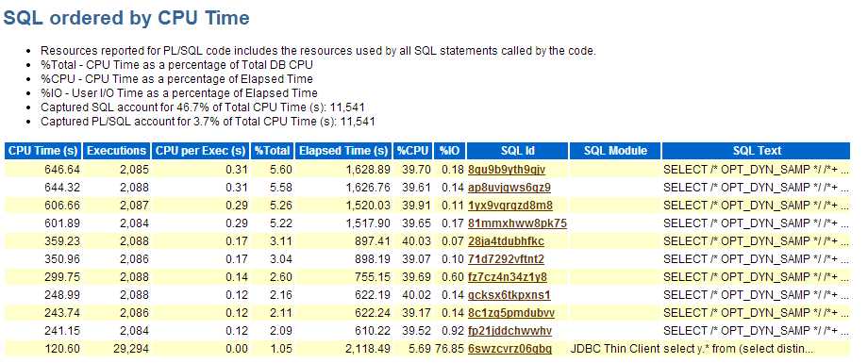Viewport: 868px width, 363px height.
Task: Select the %IO User I/O Time definition line
Action: pos(179,93)
